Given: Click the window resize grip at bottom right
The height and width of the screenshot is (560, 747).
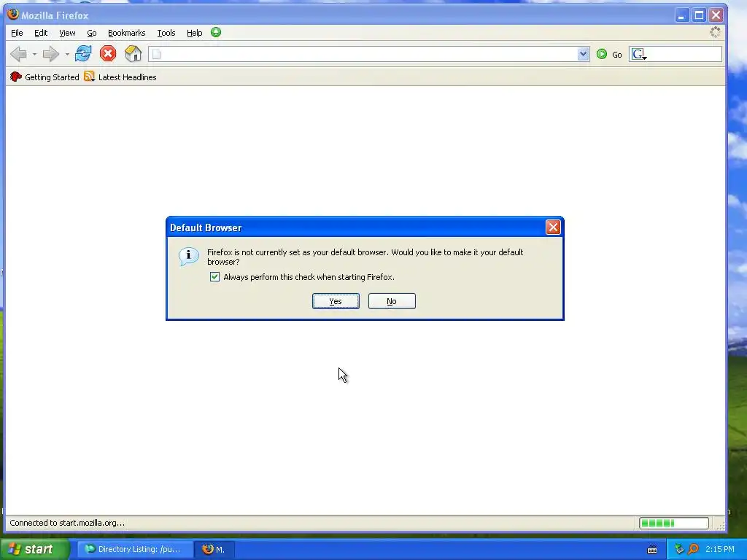Looking at the screenshot, I should 720,525.
